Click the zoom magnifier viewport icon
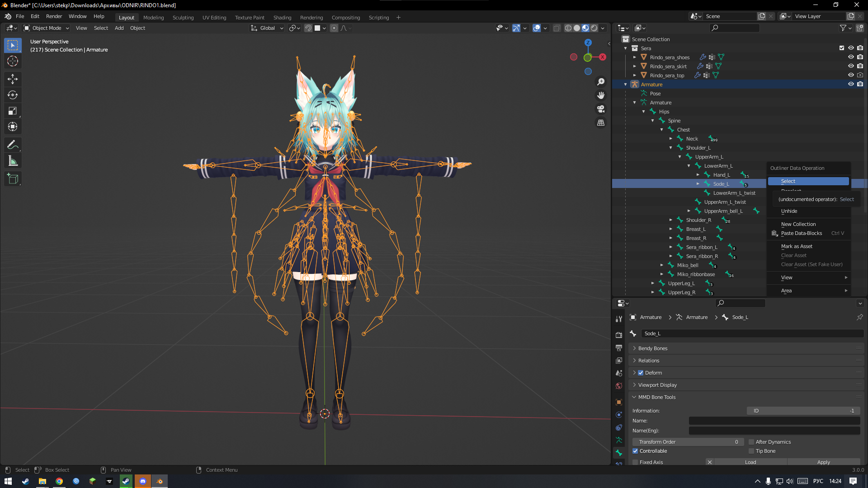 (x=601, y=82)
